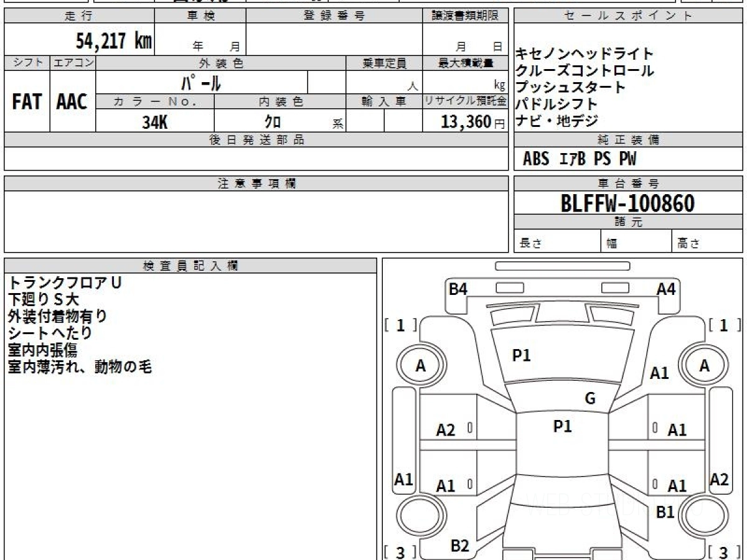Click the ナビ・地デジ entry
Screen dimensions: 747x560
pos(557,121)
